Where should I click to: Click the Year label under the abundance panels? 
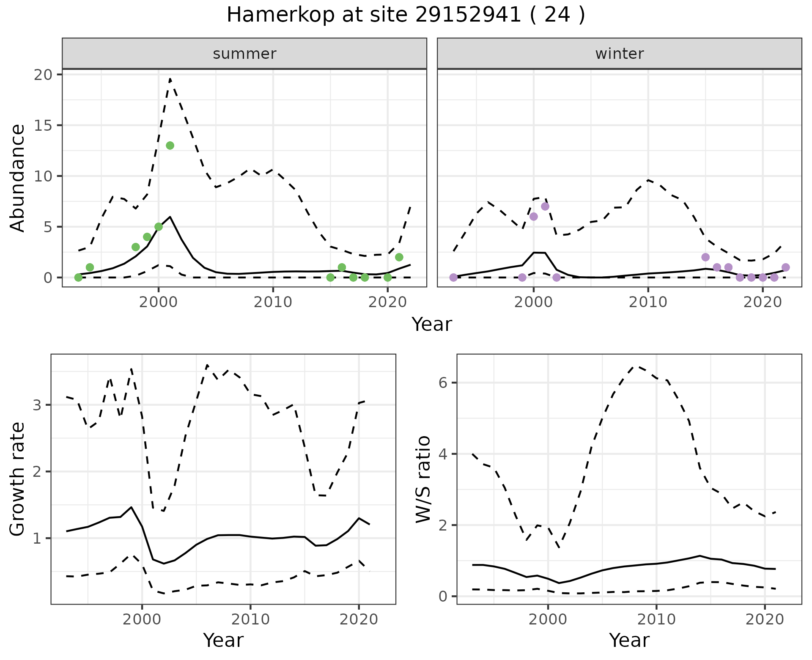tap(432, 324)
